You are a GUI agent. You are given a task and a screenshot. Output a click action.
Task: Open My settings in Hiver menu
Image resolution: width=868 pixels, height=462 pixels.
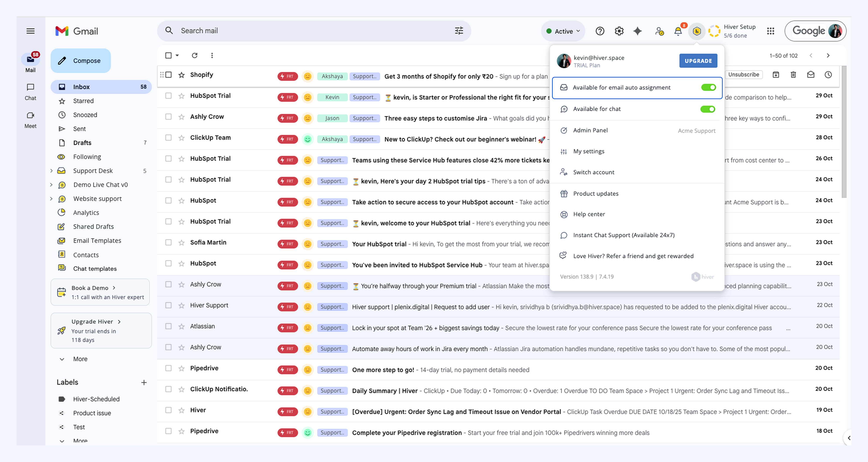click(637, 151)
